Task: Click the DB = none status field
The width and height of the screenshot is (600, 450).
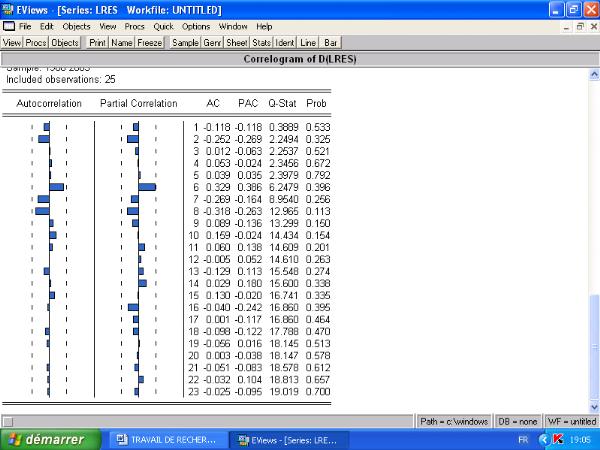Action: (518, 421)
